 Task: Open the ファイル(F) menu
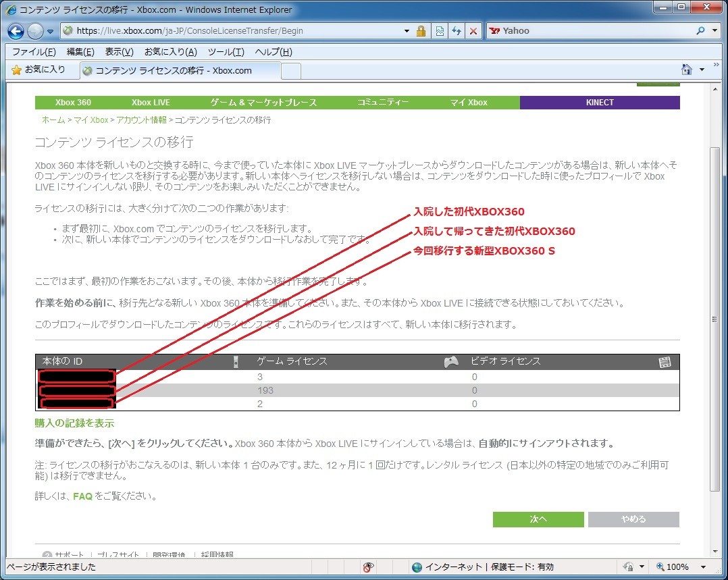coord(34,51)
